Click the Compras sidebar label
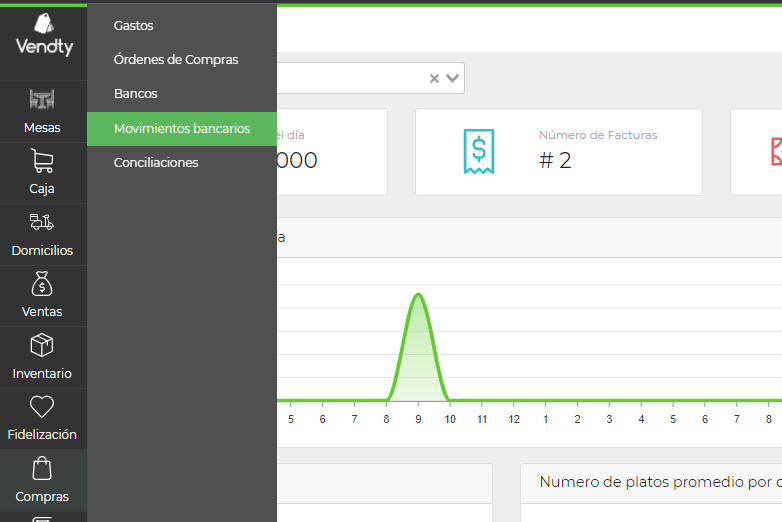 coord(42,497)
